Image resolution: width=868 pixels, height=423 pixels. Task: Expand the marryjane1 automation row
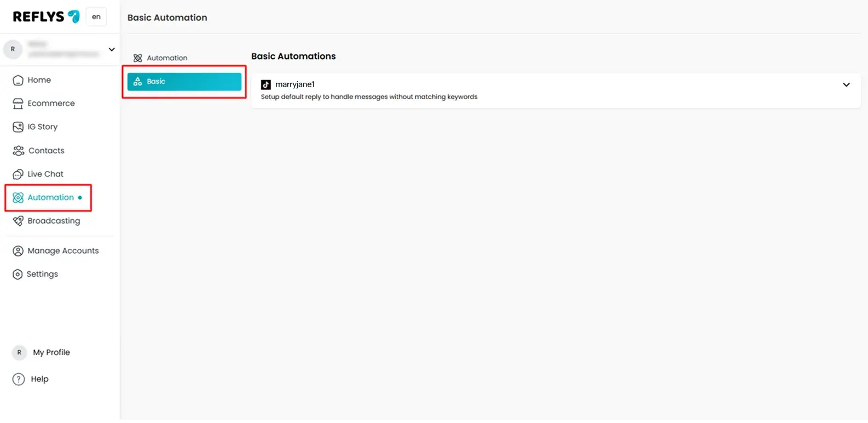[846, 85]
